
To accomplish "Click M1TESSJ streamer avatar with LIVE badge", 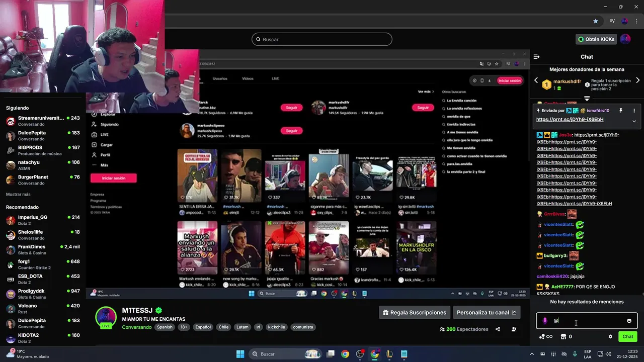I will (x=106, y=317).
